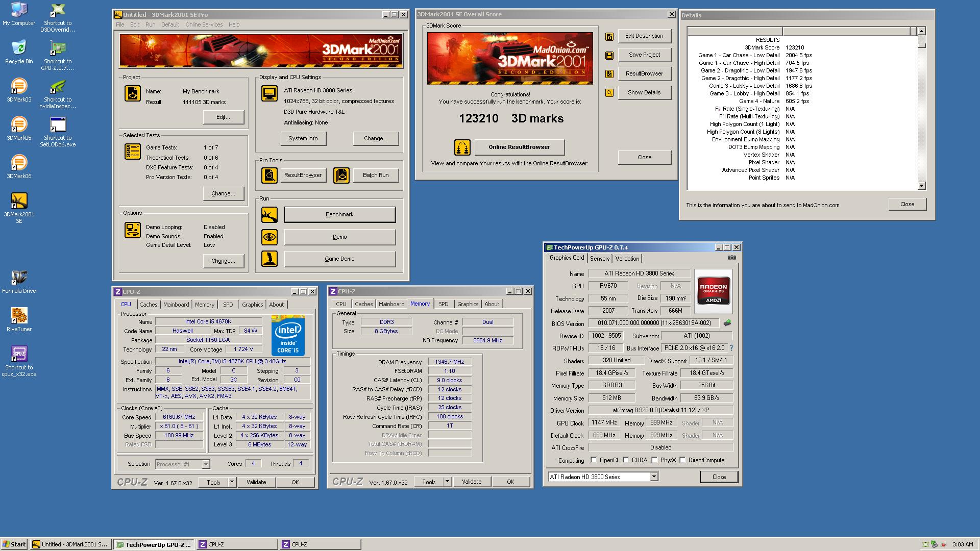The width and height of the screenshot is (980, 551).
Task: Open Tools dropdown arrow in left CPU-Z window
Action: [232, 482]
